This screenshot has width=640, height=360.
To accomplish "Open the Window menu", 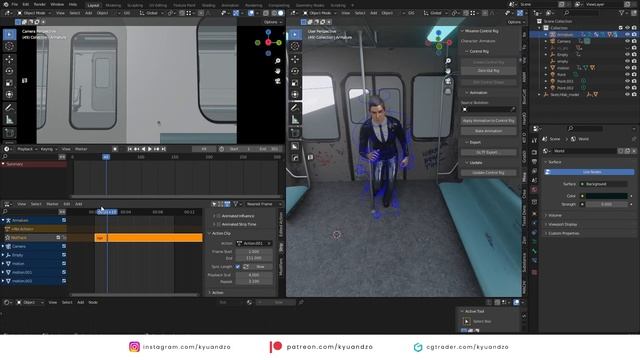I will 57,4.
